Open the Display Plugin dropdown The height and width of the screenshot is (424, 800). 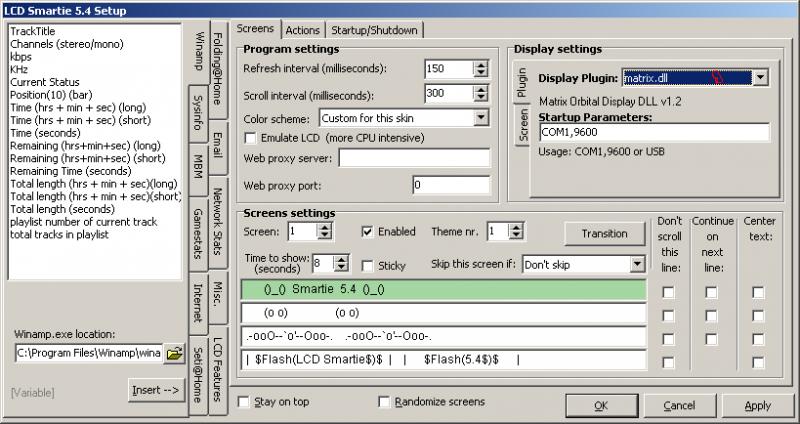pyautogui.click(x=759, y=77)
